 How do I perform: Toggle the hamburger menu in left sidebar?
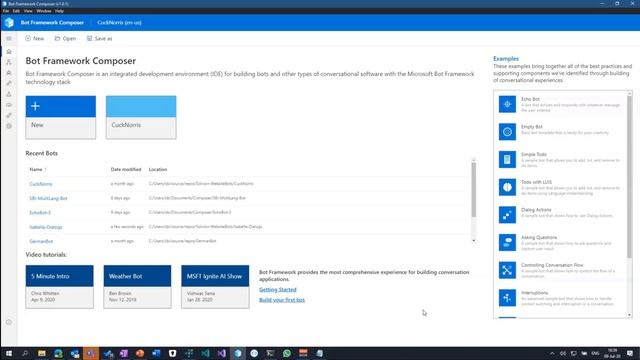9,38
